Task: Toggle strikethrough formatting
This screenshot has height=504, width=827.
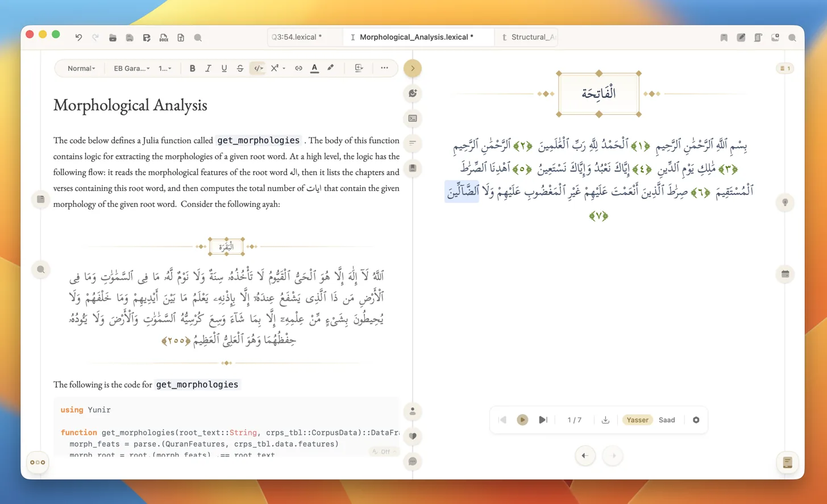Action: tap(240, 68)
